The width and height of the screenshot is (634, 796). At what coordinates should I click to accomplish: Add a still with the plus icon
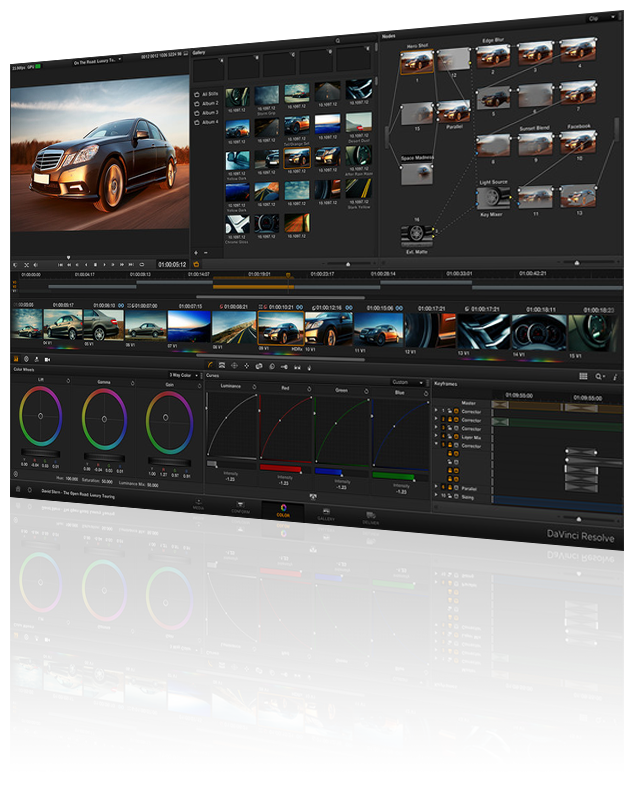point(196,252)
